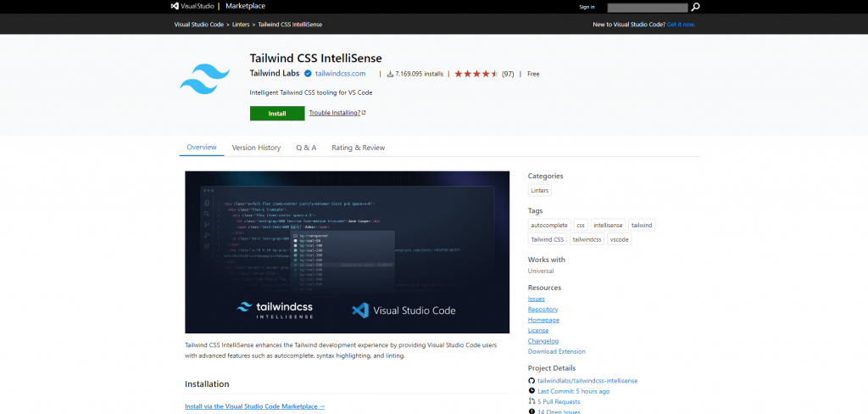Click the extension preview banner image

point(347,252)
